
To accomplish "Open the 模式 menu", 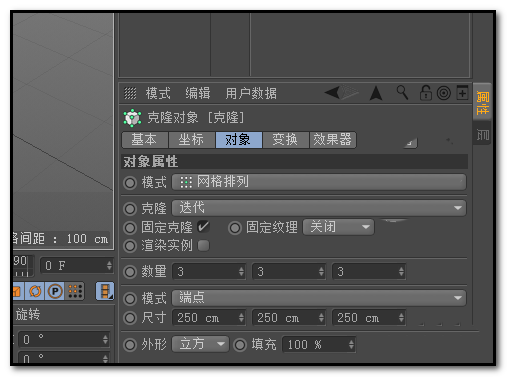I will click(158, 93).
